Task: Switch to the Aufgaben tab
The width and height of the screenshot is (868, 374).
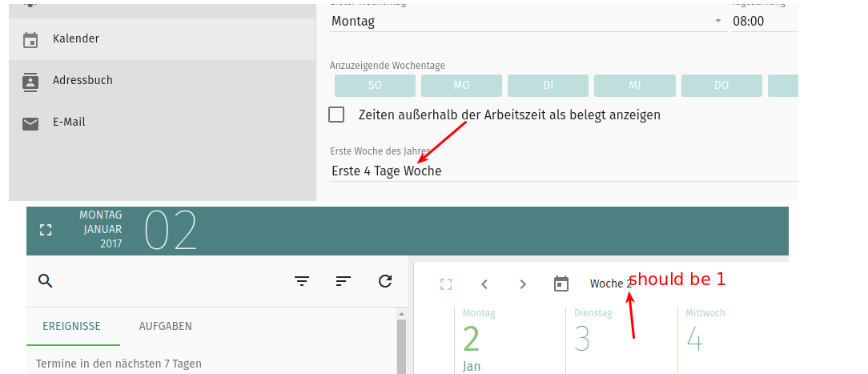Action: (165, 327)
